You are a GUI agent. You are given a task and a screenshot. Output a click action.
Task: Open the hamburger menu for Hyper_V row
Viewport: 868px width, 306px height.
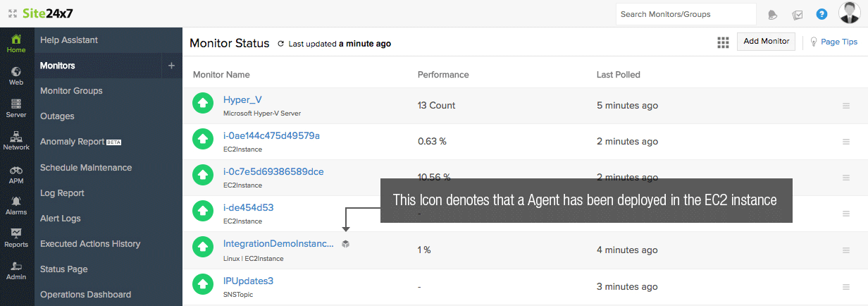click(x=846, y=106)
